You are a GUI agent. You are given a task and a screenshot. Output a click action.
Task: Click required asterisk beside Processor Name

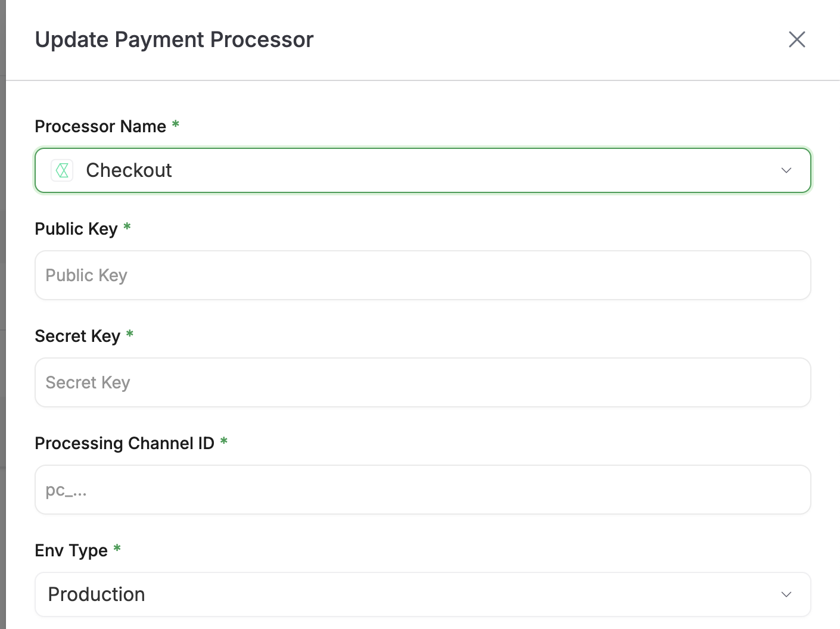(x=176, y=125)
